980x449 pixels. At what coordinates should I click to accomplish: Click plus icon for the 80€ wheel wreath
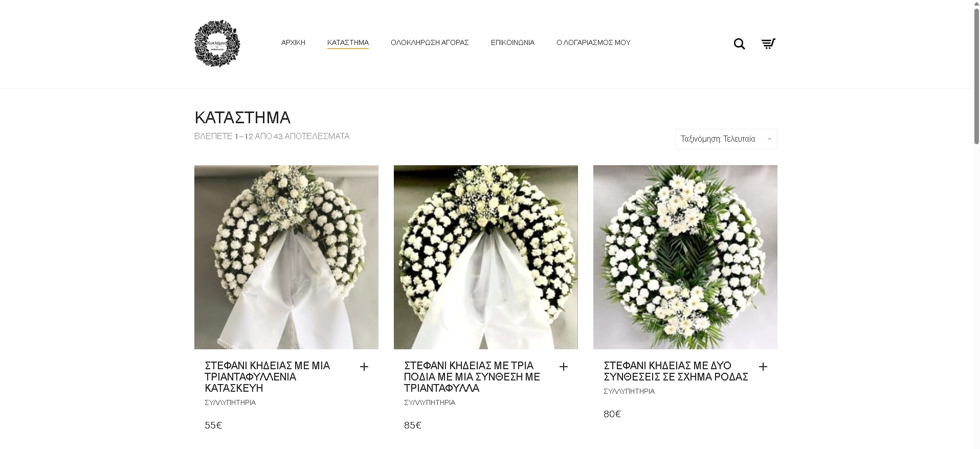click(x=763, y=367)
